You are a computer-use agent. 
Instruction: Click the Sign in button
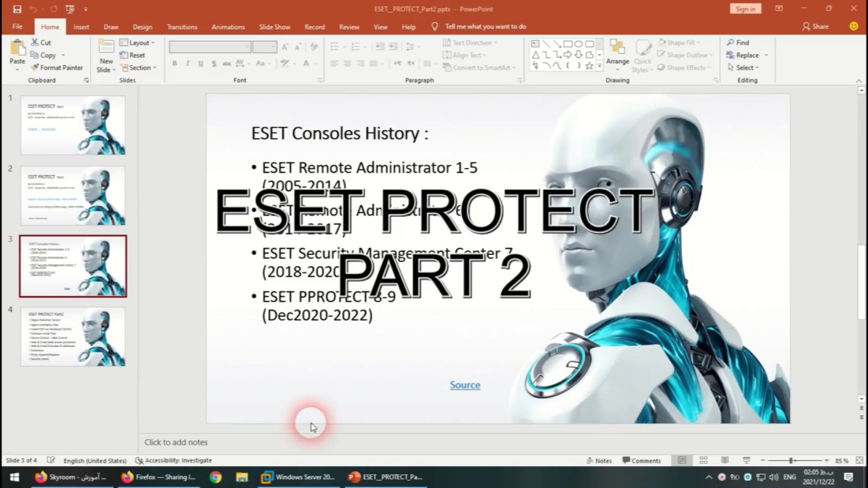click(x=745, y=9)
